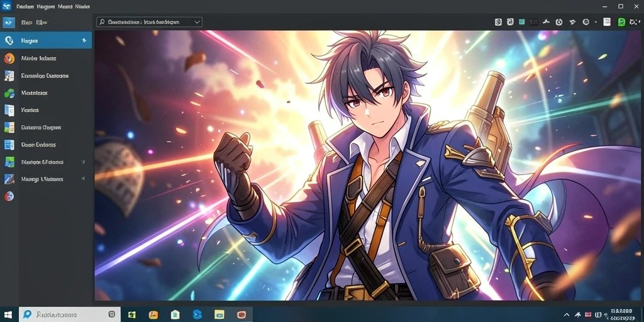The width and height of the screenshot is (644, 322).
Task: Open the small arrow beside the circular toolbar icon
Action: (x=596, y=22)
